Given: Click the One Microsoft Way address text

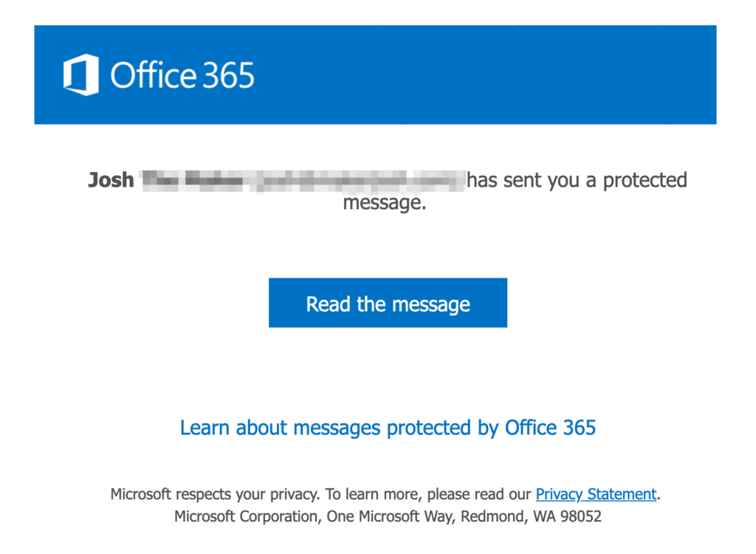Looking at the screenshot, I should (391, 517).
